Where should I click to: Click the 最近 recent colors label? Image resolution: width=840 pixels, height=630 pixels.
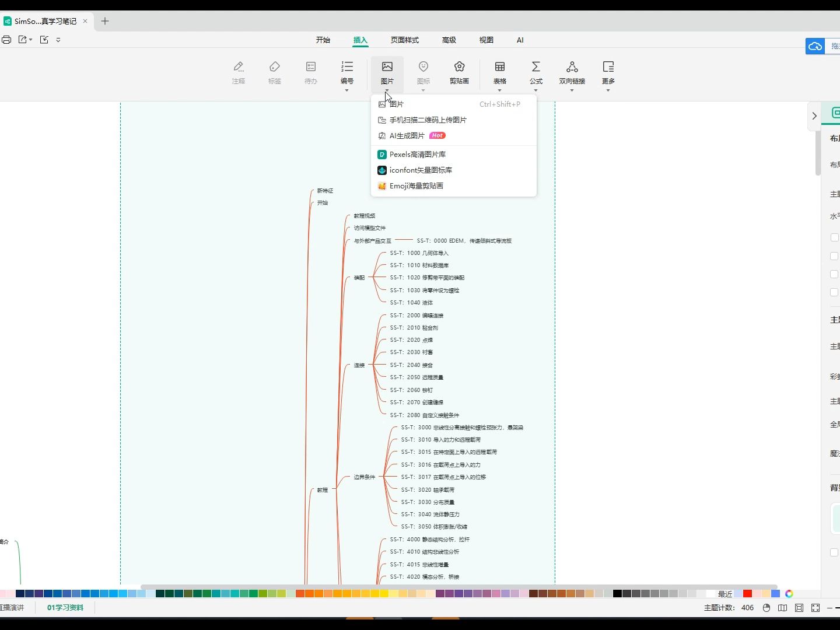[725, 594]
